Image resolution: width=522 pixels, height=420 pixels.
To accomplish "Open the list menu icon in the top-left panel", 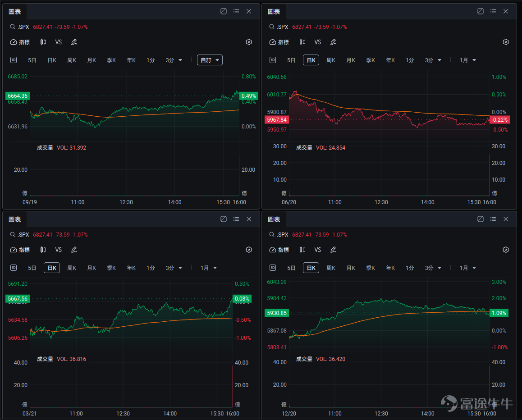I will [236, 11].
